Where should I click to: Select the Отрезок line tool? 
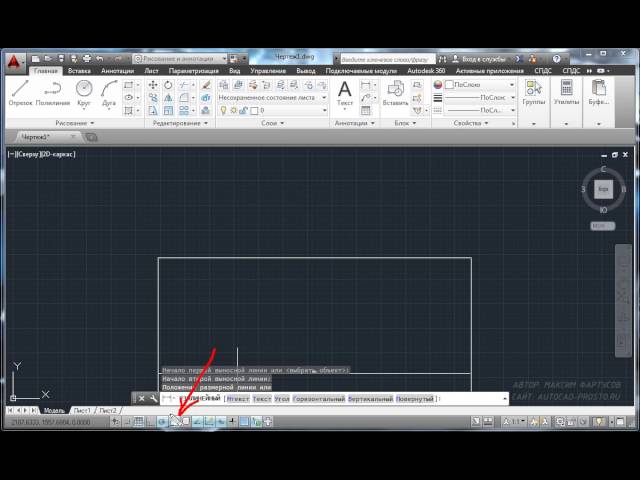(20, 93)
